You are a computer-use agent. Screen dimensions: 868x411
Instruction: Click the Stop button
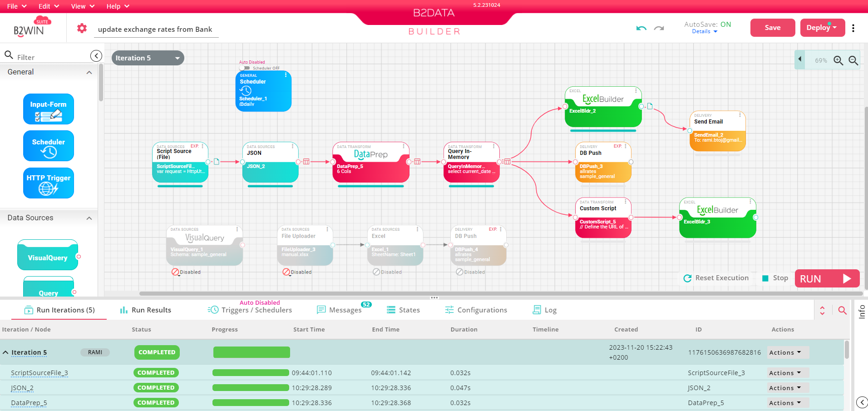coord(775,278)
